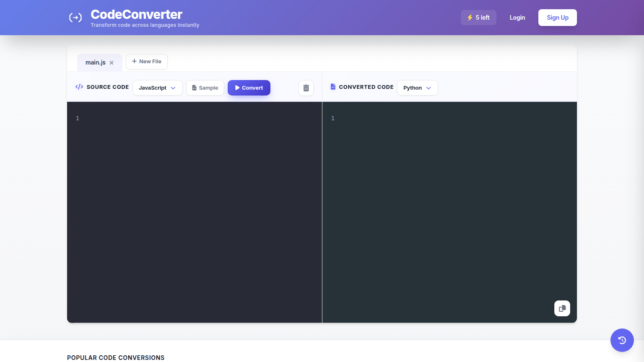
Task: Open the JavaScript source language dropdown
Action: point(158,88)
